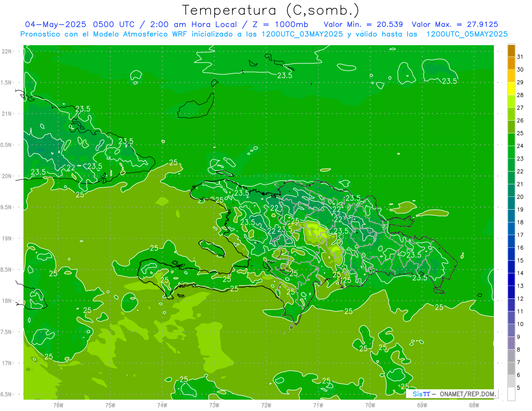Click the '0.5N' latitude axis label
This screenshot has width=532, height=411.
[x=6, y=145]
